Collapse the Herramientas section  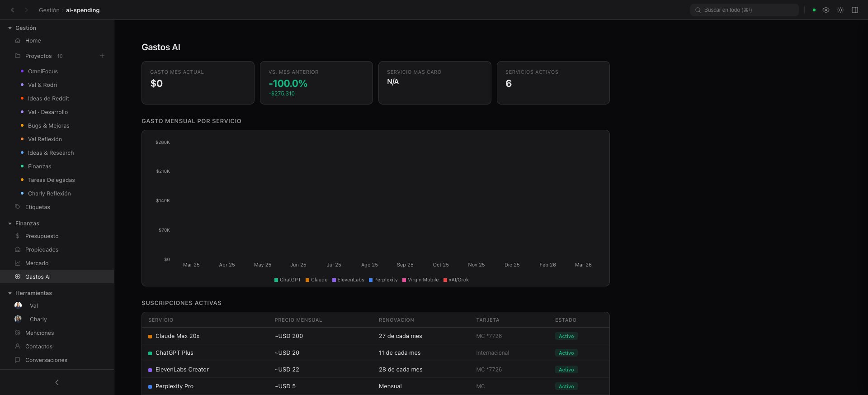point(10,293)
